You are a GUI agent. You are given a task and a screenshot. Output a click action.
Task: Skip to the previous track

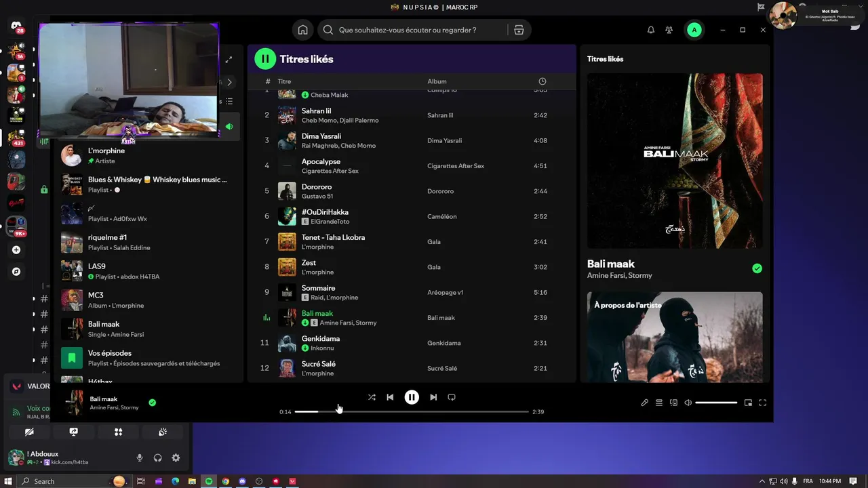tap(390, 397)
